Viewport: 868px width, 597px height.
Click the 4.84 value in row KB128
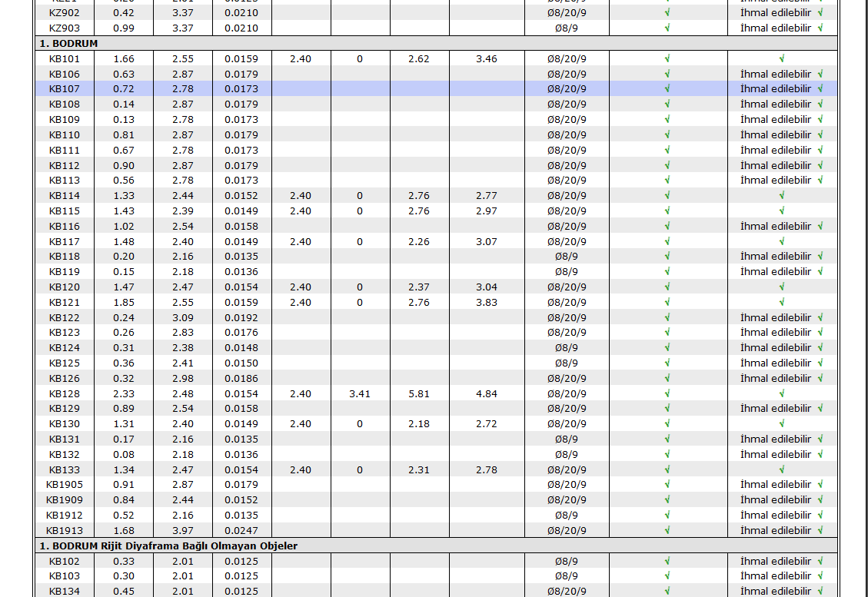pos(487,393)
